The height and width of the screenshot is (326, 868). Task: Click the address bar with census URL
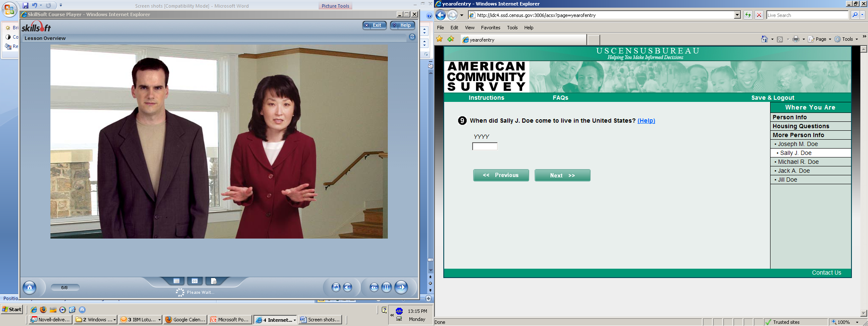601,15
